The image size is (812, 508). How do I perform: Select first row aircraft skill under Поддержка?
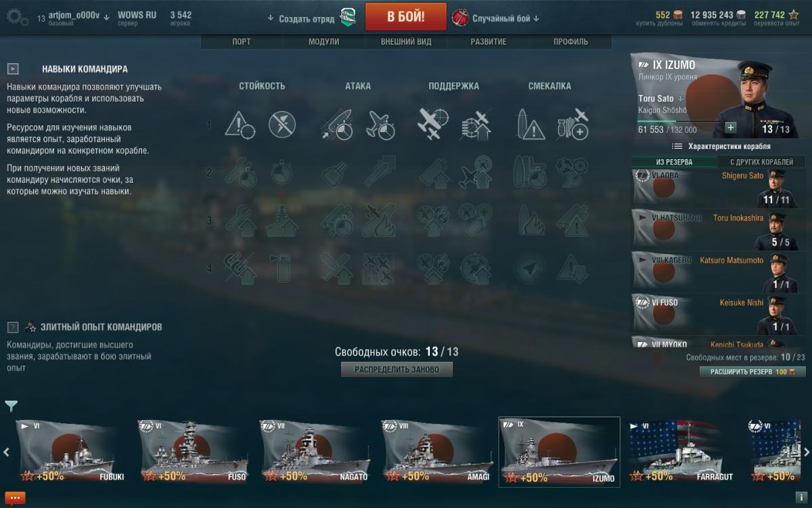click(x=432, y=125)
